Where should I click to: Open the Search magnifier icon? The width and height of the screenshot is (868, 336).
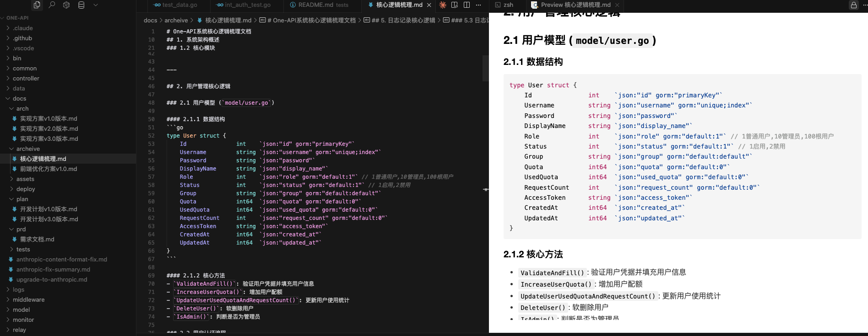[52, 5]
